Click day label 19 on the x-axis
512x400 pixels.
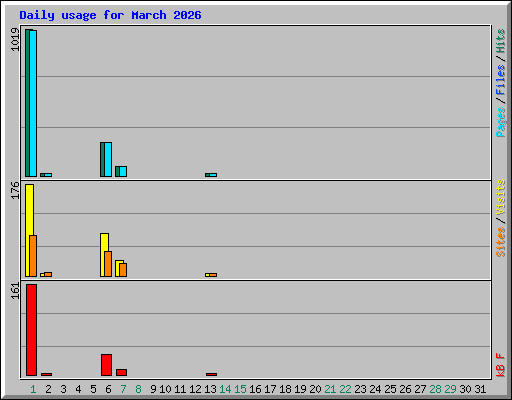click(300, 389)
